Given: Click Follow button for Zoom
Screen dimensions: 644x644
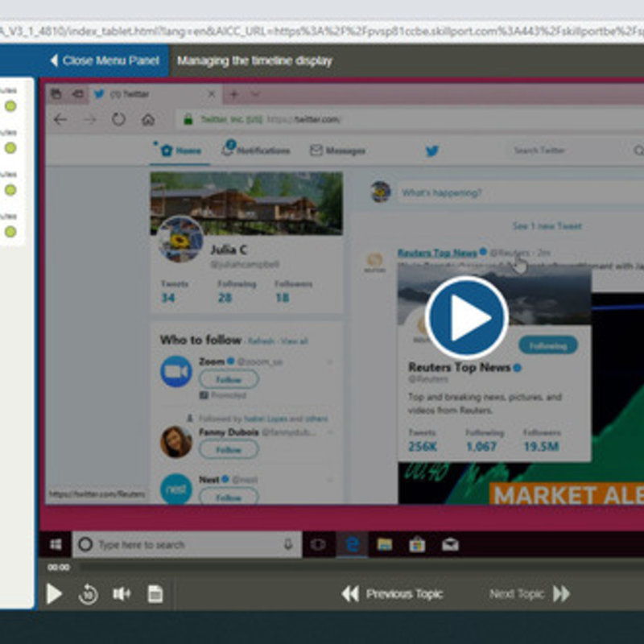Looking at the screenshot, I should point(229,379).
